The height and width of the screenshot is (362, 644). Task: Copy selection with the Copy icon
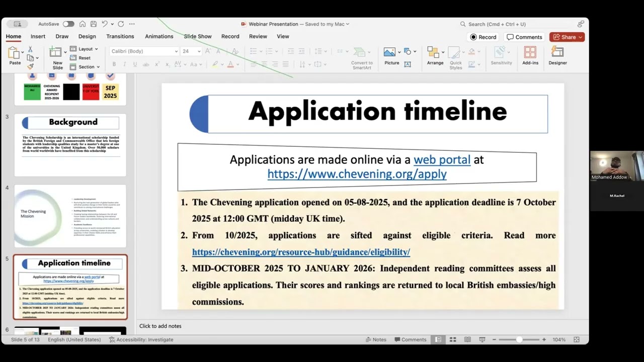click(30, 57)
